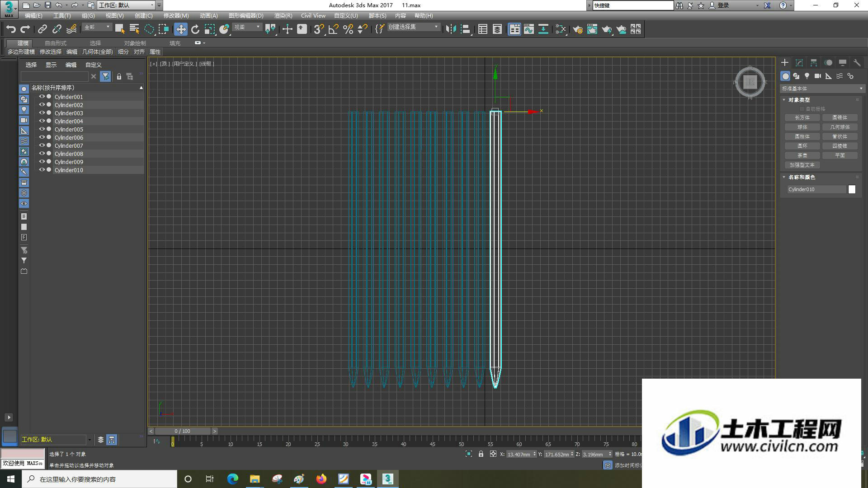Hide Cylinder010 using its eye icon

click(x=42, y=170)
